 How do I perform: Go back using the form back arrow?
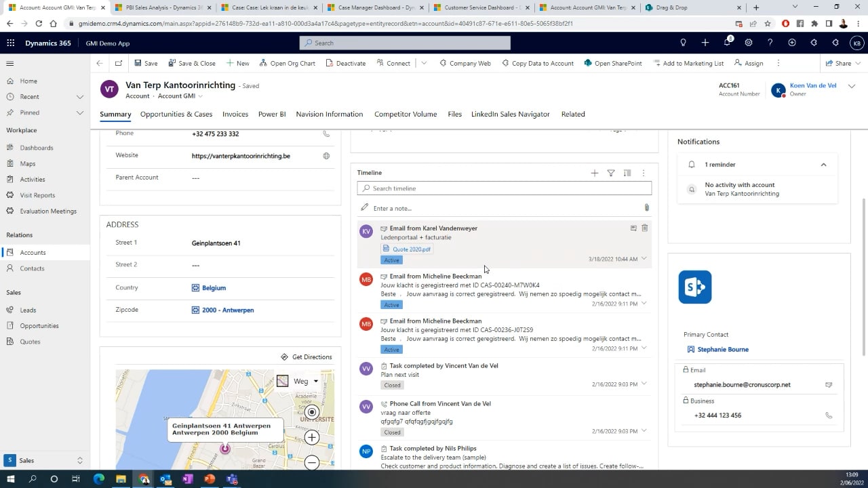click(100, 63)
